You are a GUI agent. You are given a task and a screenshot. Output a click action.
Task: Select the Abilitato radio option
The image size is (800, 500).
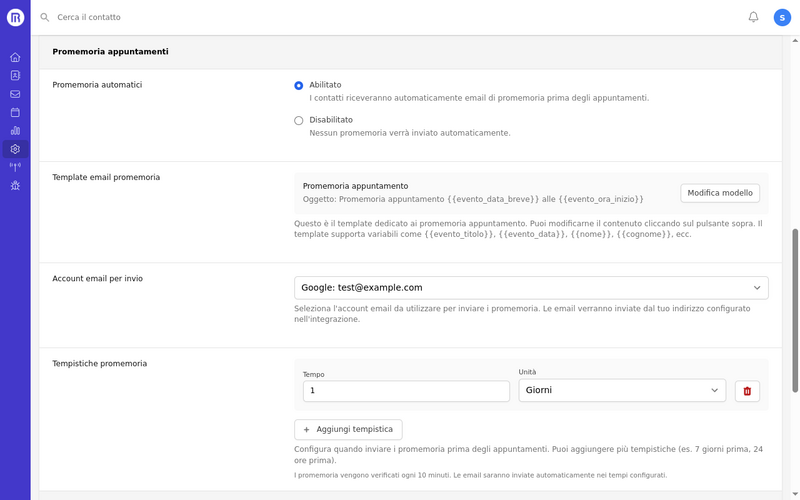[299, 86]
